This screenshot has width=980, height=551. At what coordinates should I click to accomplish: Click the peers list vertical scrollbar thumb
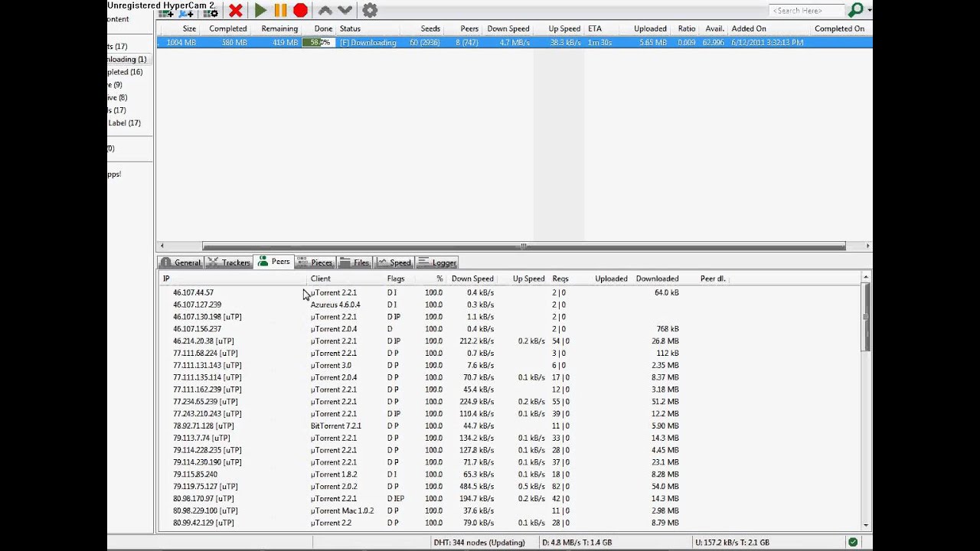(x=867, y=317)
